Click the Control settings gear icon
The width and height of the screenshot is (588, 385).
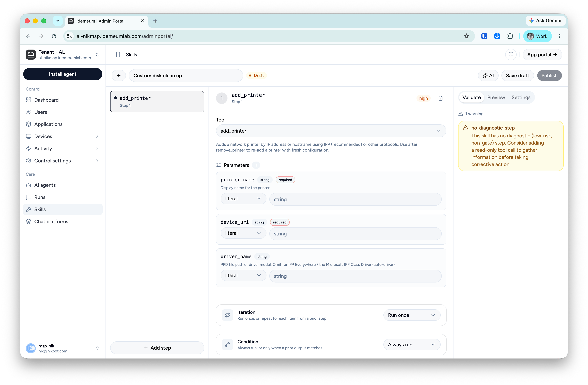(x=29, y=161)
